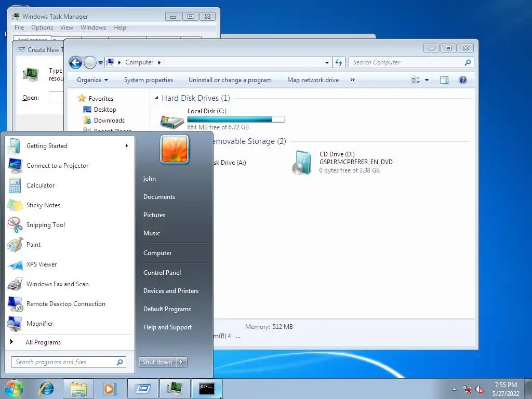Expand the Getting Started submenu arrow
The image size is (532, 399).
pyautogui.click(x=127, y=146)
